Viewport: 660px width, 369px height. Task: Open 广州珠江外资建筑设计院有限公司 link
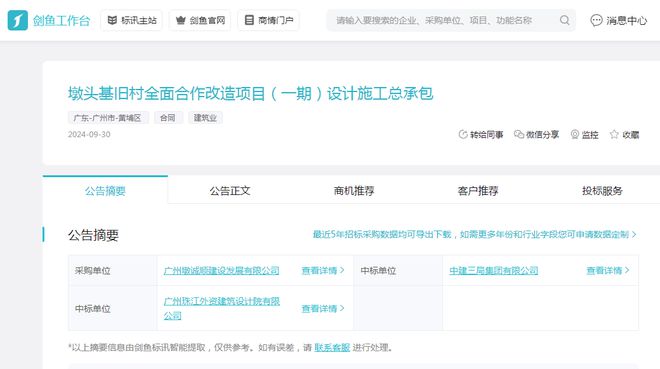coord(222,308)
